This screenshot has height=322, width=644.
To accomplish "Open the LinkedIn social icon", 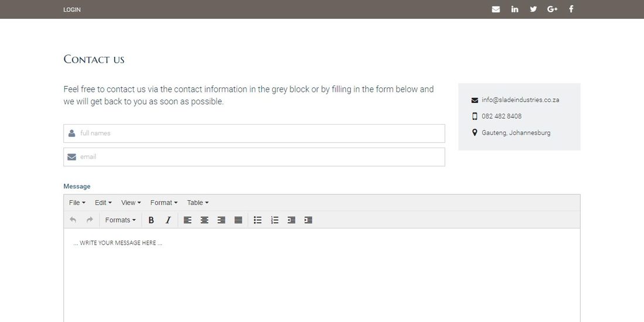I will click(x=515, y=9).
